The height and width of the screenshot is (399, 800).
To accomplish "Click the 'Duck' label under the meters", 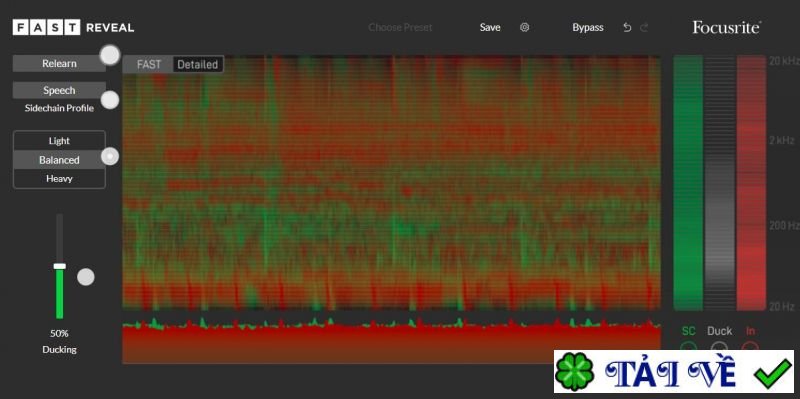I will pyautogui.click(x=719, y=331).
